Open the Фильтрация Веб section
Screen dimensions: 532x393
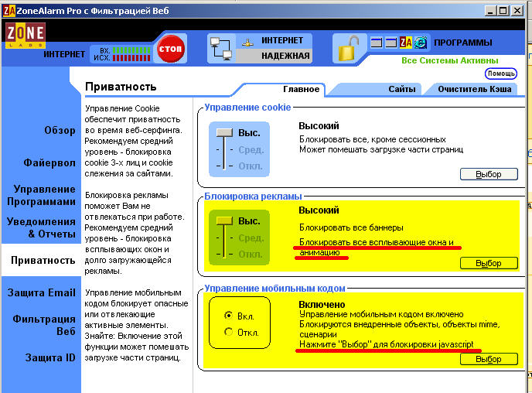pos(44,325)
